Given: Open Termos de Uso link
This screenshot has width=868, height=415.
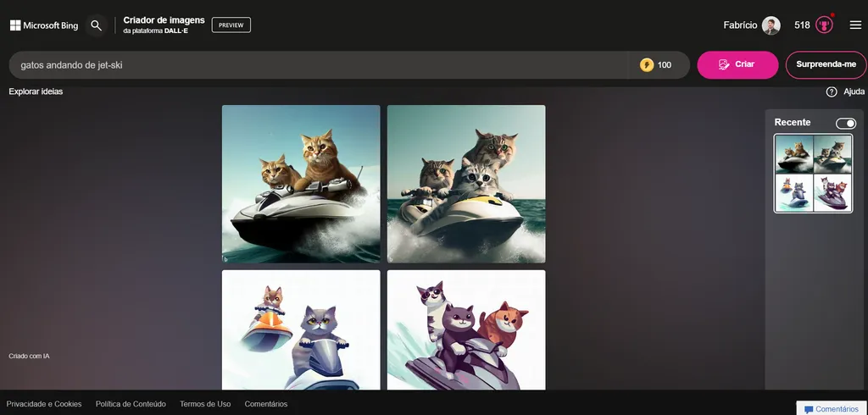Looking at the screenshot, I should tap(205, 404).
